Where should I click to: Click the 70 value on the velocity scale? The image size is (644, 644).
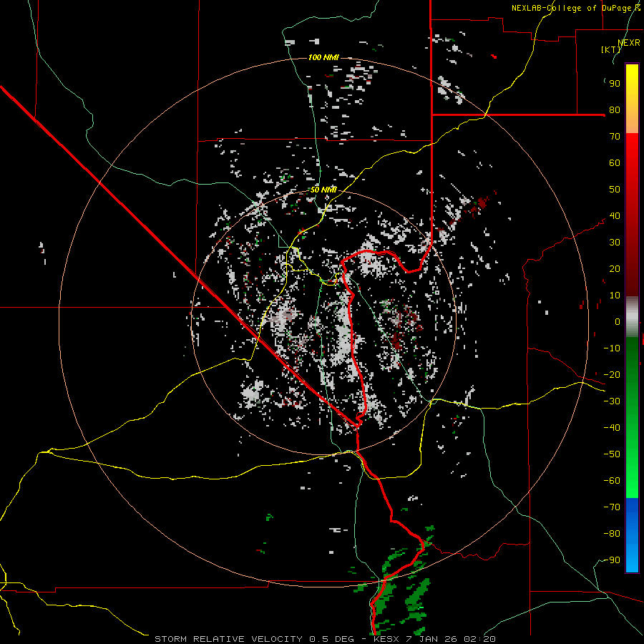(615, 137)
